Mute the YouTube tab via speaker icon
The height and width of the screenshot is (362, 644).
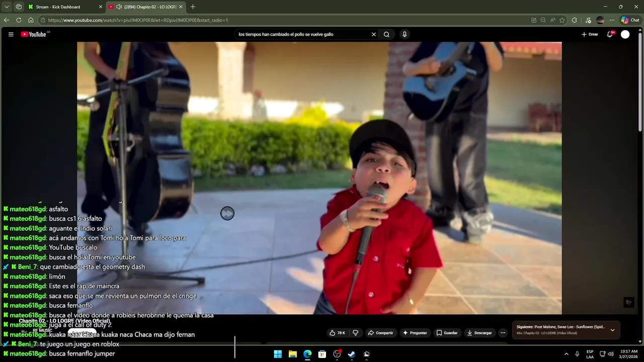coord(119,7)
